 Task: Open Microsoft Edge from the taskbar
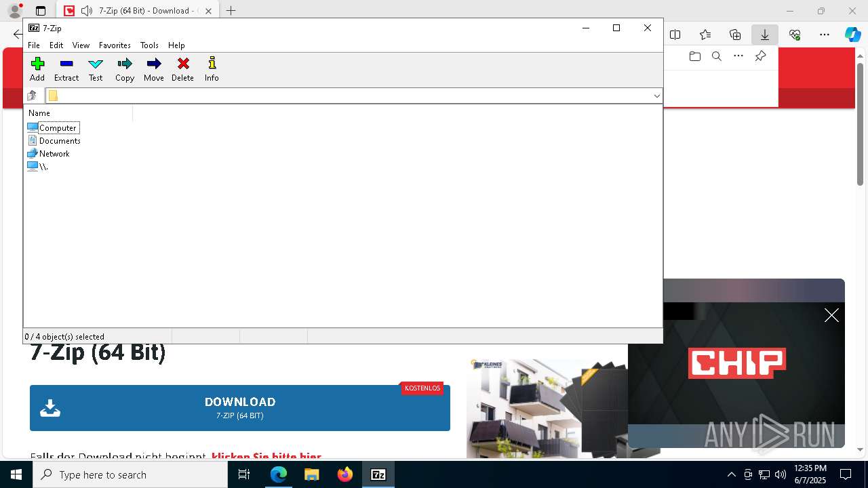click(x=279, y=474)
